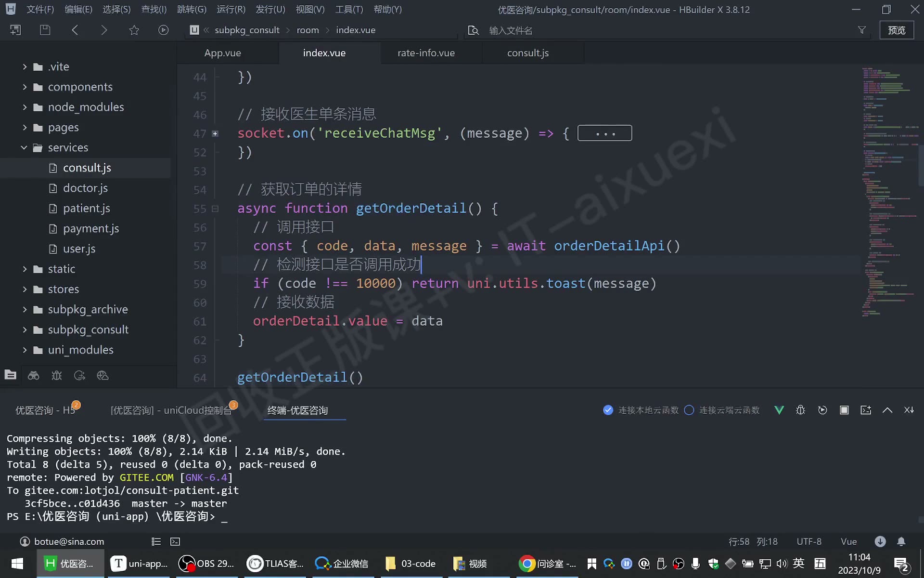This screenshot has width=924, height=578.
Task: Click the code minimap on right side
Action: pos(889,193)
